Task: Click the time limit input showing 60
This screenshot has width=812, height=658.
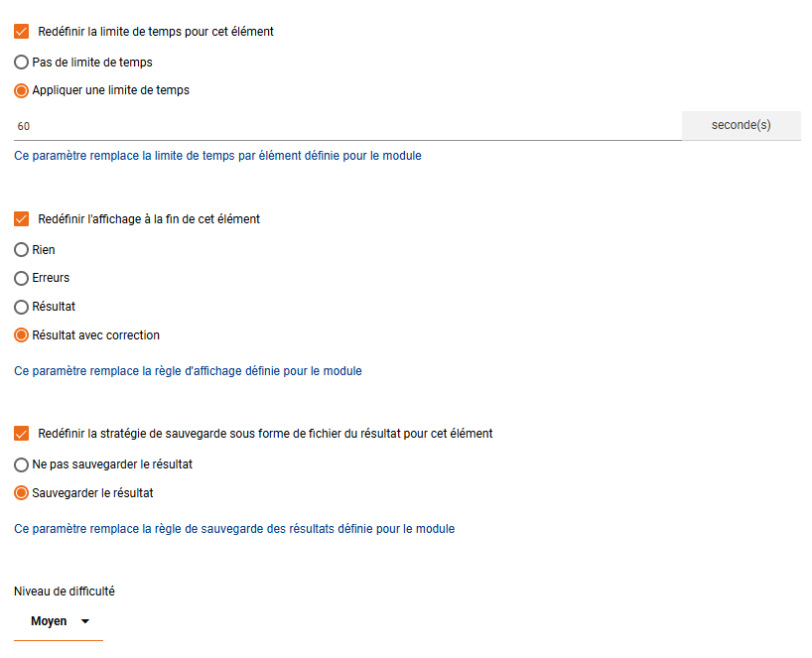Action: coord(347,126)
